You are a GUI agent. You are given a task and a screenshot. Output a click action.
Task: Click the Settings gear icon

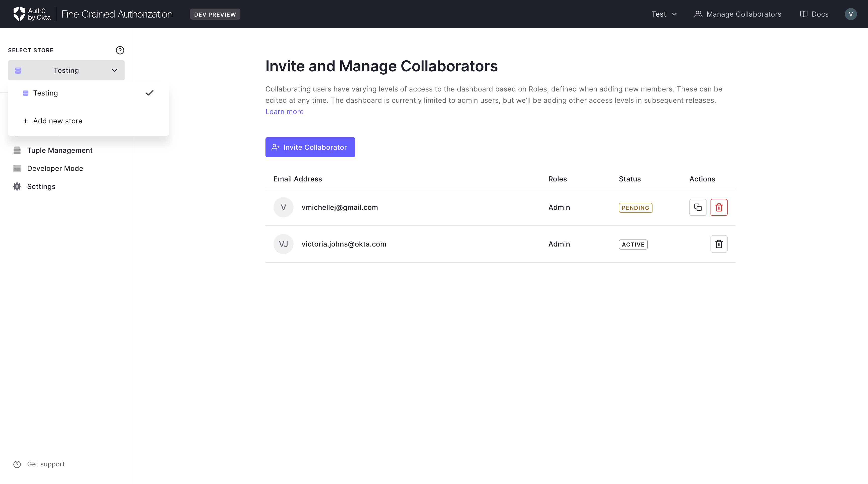point(17,187)
